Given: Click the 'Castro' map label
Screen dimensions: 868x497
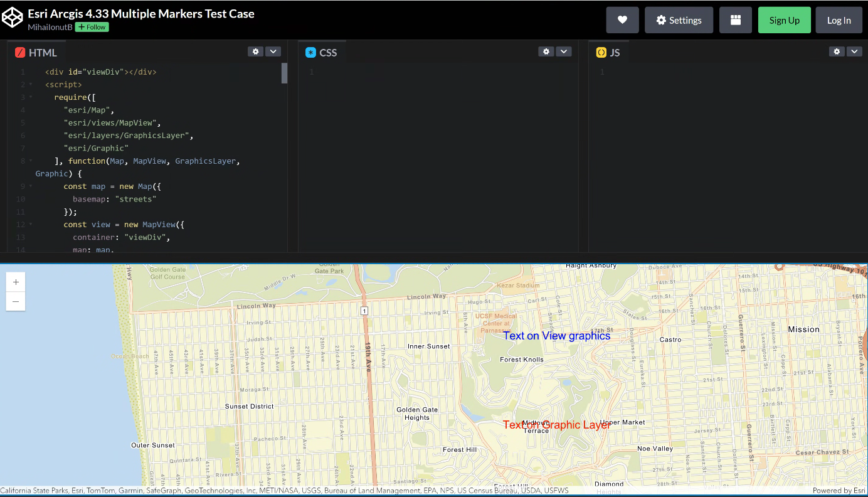Looking at the screenshot, I should point(670,339).
